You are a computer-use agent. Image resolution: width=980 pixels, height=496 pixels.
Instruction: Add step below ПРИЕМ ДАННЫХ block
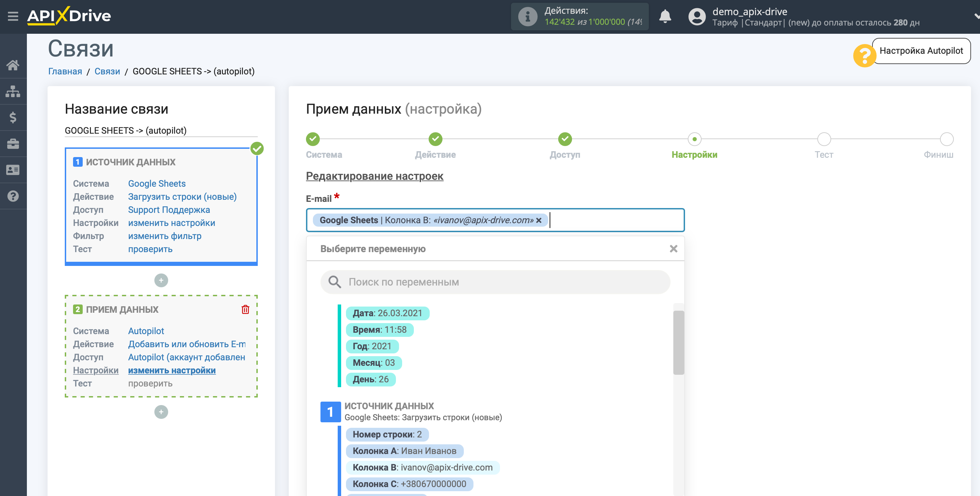(161, 412)
